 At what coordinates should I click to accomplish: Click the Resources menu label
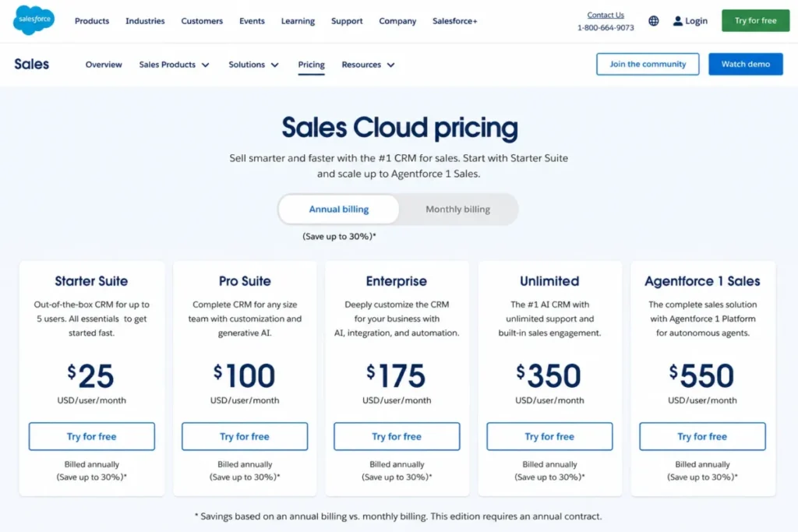pos(362,65)
